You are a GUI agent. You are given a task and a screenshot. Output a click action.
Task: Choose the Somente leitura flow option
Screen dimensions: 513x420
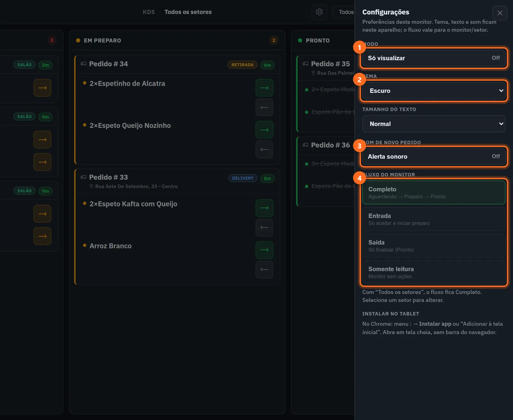pyautogui.click(x=434, y=273)
